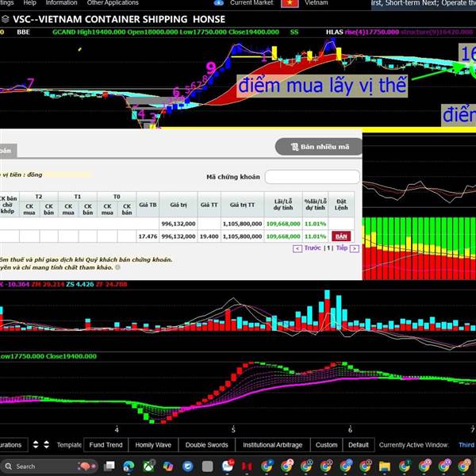Click the ZF 24.788 indicator value
476x476 pixels.
pos(111,285)
